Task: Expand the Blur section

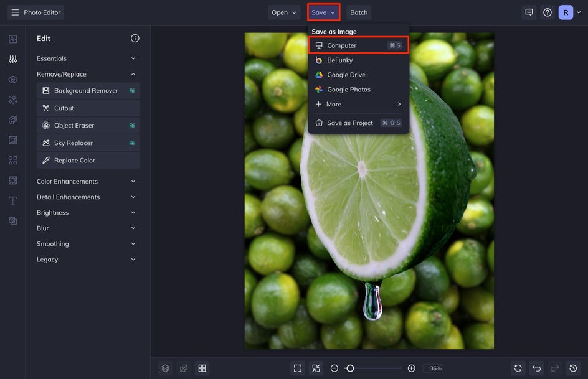Action: click(86, 228)
